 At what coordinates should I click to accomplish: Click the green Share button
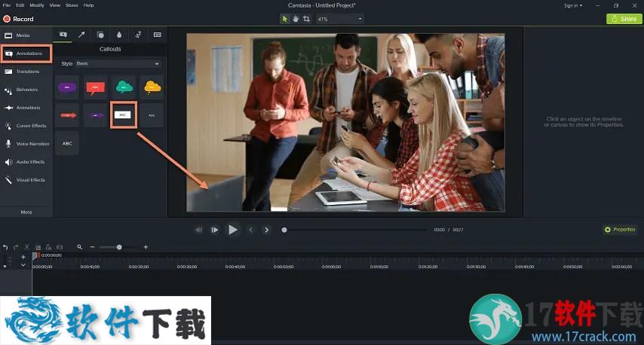tap(624, 19)
